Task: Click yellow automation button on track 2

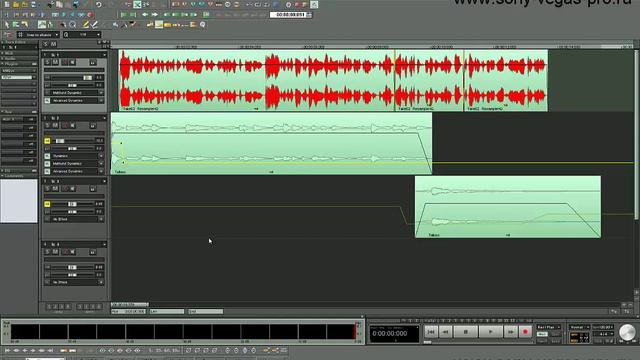Action: [x=47, y=141]
